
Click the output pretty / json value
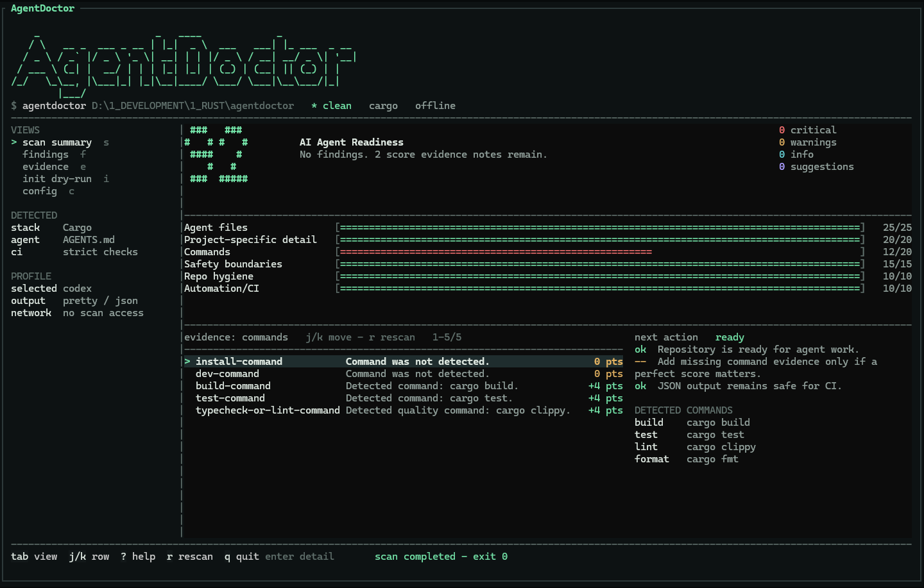(100, 301)
